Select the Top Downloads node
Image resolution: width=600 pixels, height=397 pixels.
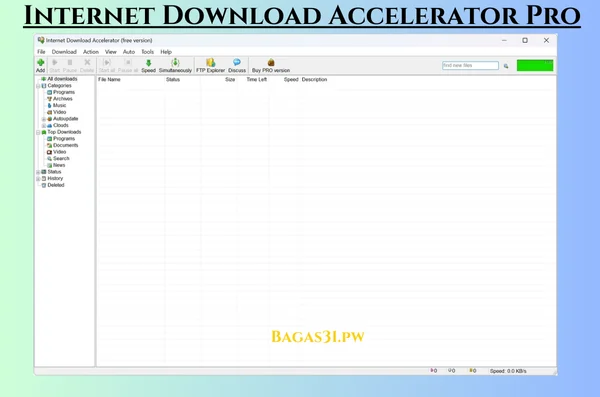[x=64, y=132]
